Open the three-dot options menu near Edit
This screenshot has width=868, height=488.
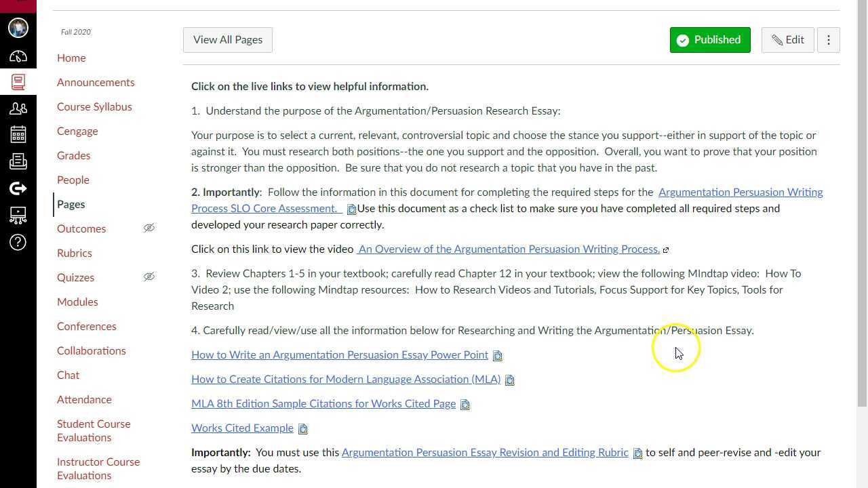(828, 39)
